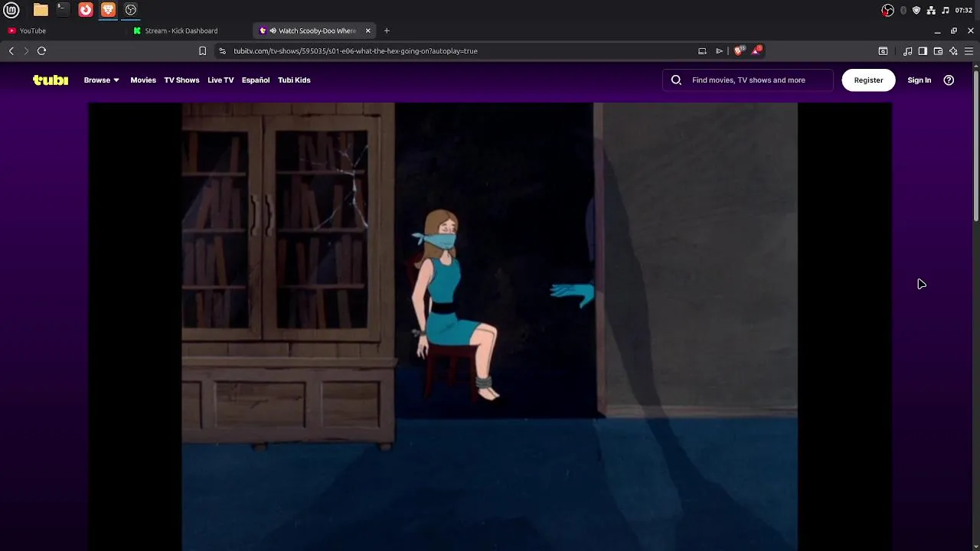The width and height of the screenshot is (980, 551).
Task: Restore the browser window size
Action: 954,31
